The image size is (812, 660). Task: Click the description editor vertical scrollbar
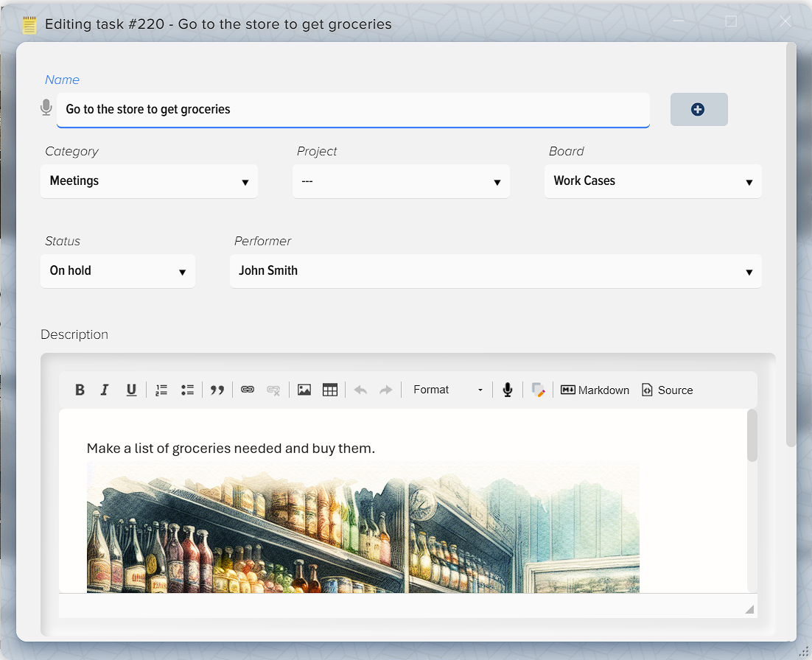point(752,435)
